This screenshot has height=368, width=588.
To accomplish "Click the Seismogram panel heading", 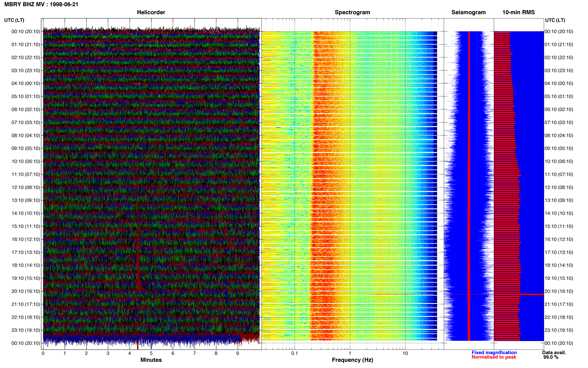I will pos(468,12).
